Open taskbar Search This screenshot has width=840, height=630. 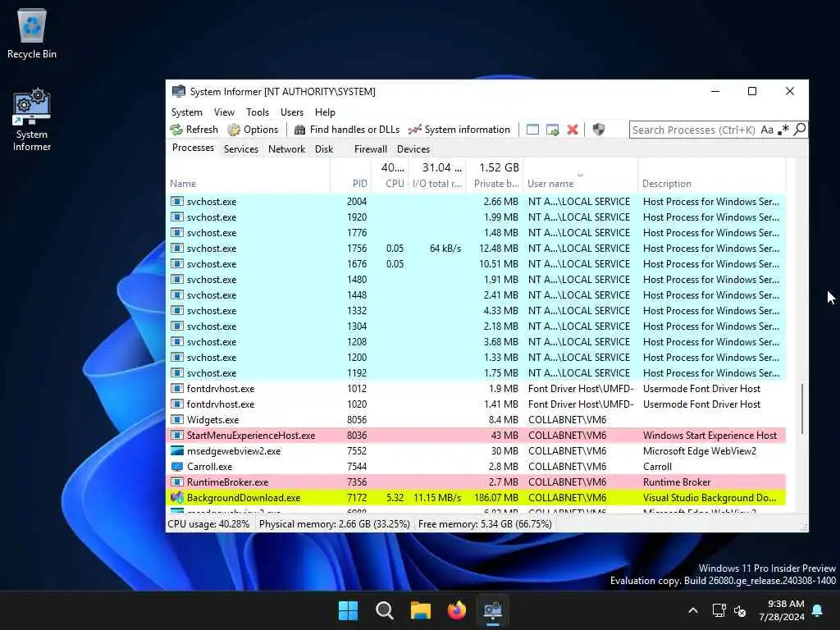384,610
